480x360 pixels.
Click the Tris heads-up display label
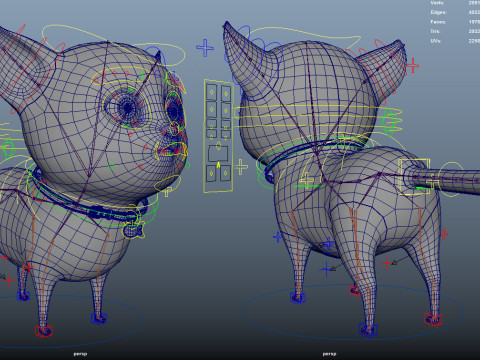pyautogui.click(x=435, y=31)
